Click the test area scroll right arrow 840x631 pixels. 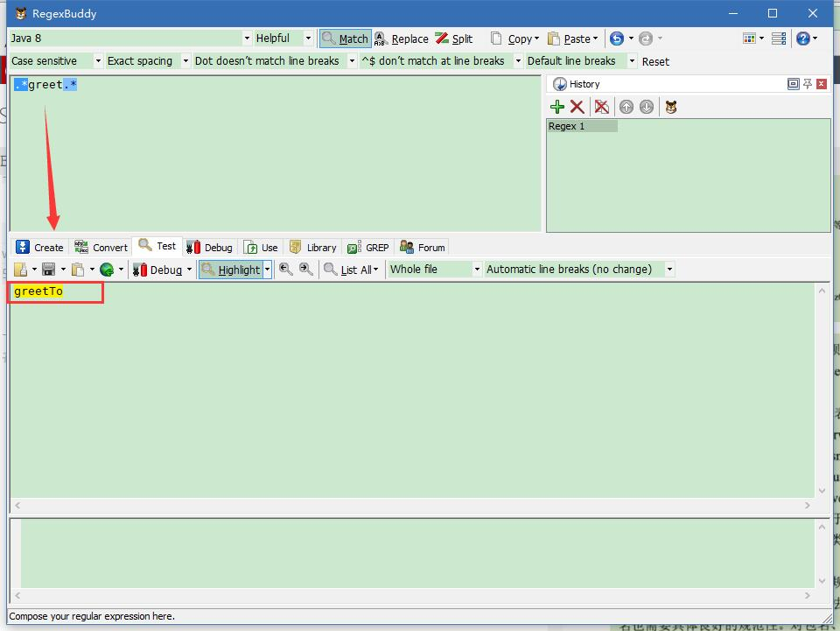click(x=808, y=506)
